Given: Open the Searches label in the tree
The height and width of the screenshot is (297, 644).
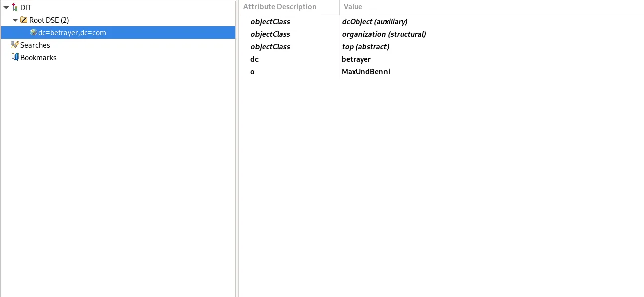Looking at the screenshot, I should (x=35, y=45).
